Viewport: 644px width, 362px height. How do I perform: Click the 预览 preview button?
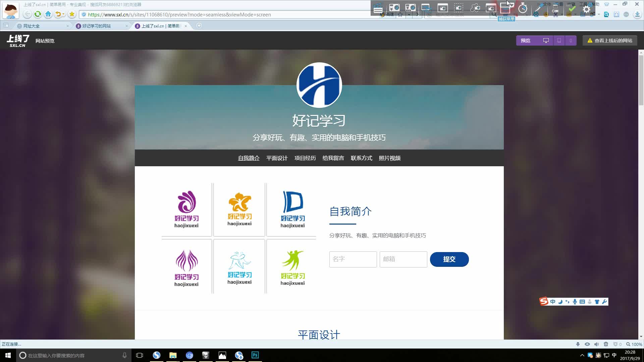pos(526,41)
